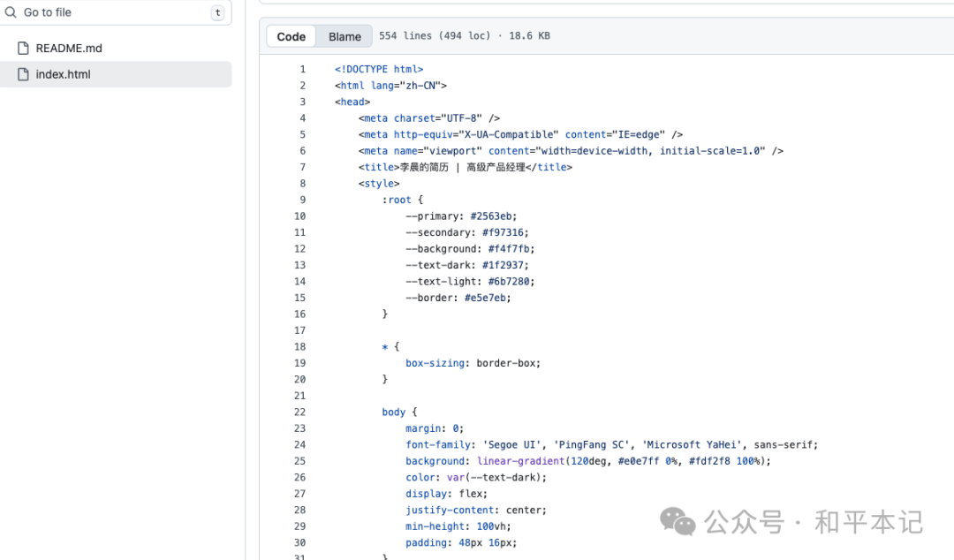
Task: Click the 'display: flex;' line
Action: click(447, 494)
